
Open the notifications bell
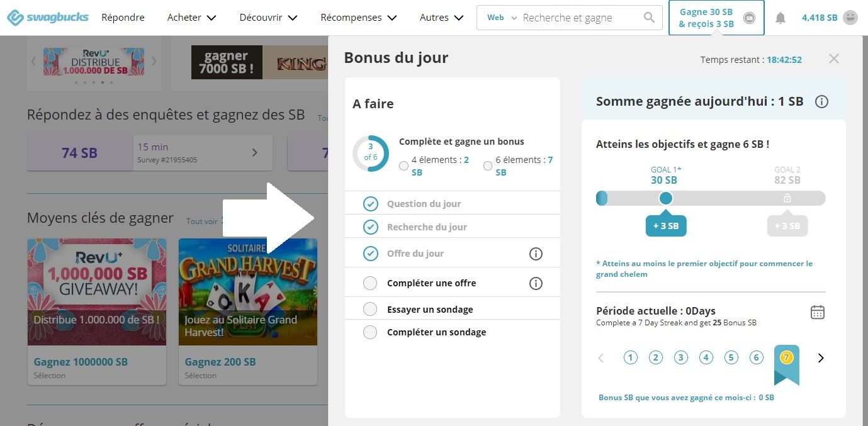click(x=780, y=18)
